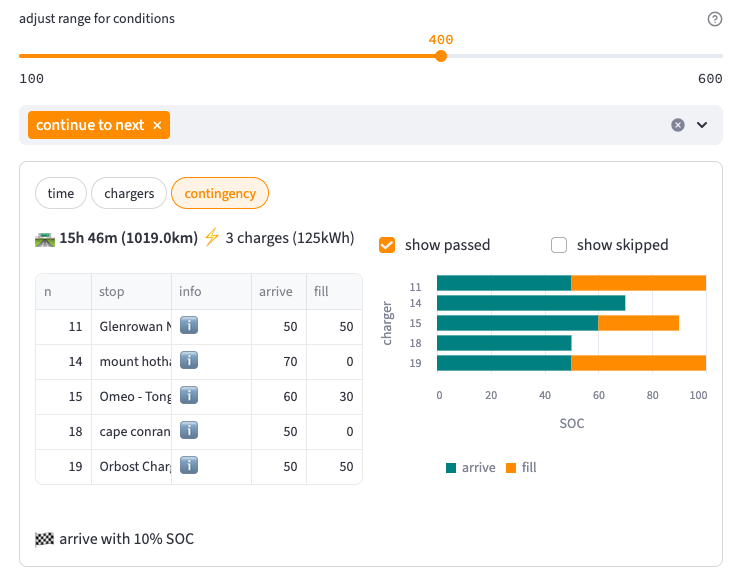
Task: Click info icon for mount hotham row
Action: coord(188,361)
